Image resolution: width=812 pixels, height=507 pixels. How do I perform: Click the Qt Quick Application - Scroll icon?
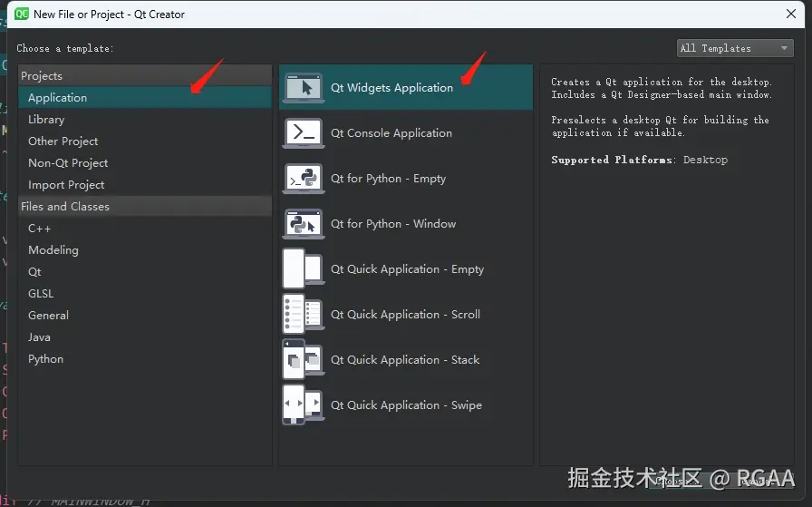tap(304, 314)
